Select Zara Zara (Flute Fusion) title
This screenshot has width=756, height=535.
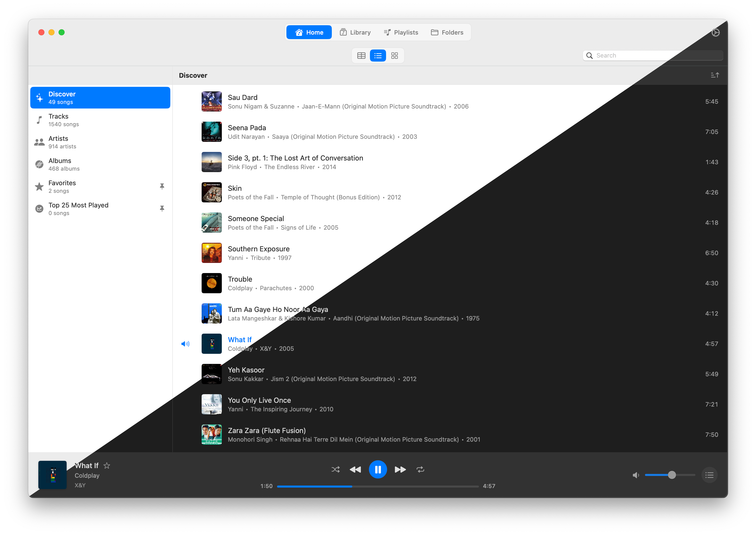tap(266, 431)
